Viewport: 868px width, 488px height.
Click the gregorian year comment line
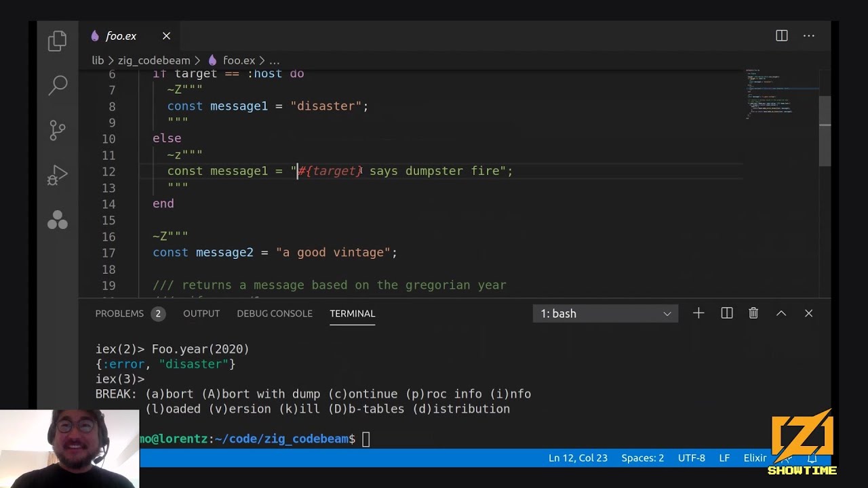coord(330,285)
